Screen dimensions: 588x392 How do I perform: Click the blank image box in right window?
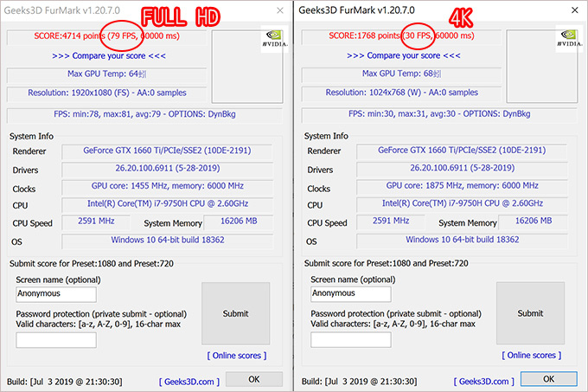pyautogui.click(x=541, y=66)
